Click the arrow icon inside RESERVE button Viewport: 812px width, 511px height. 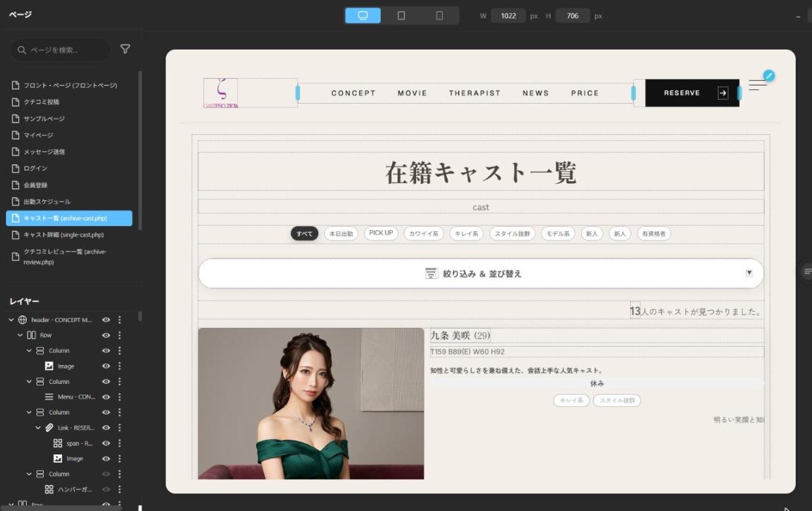click(723, 93)
